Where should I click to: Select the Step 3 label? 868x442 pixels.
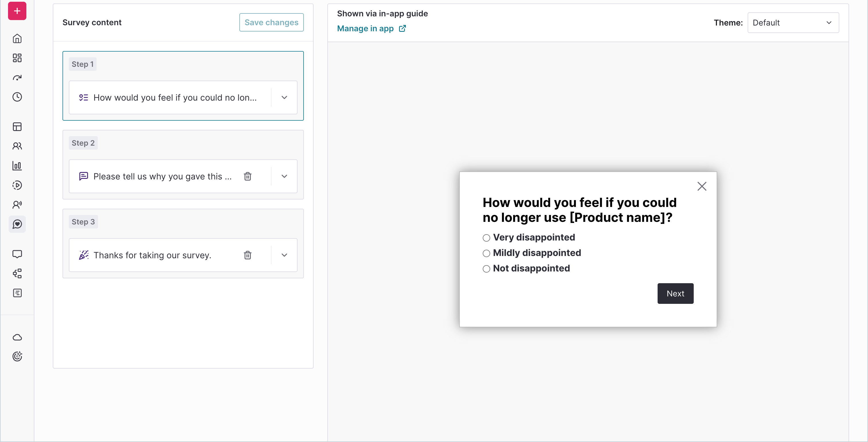[x=83, y=222]
